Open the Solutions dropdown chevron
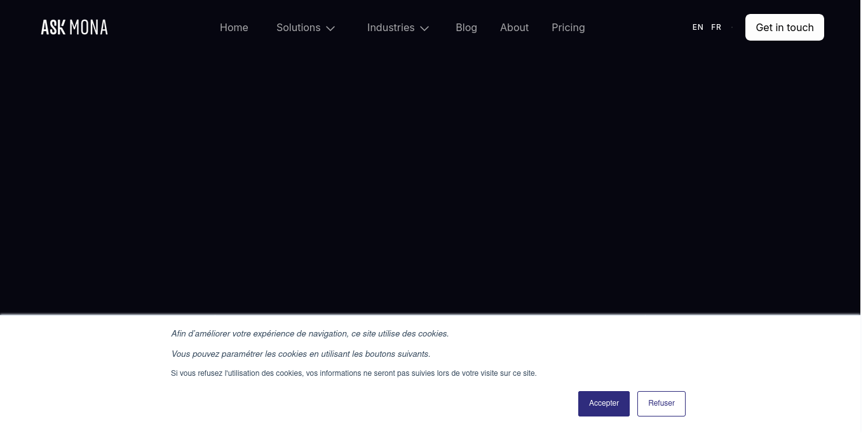This screenshot has width=868, height=433. [330, 29]
